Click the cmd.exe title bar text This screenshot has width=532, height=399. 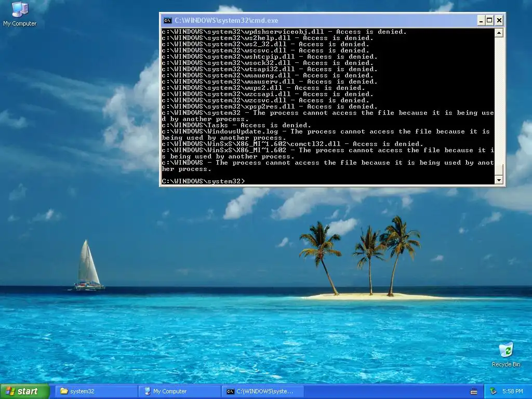pos(227,20)
